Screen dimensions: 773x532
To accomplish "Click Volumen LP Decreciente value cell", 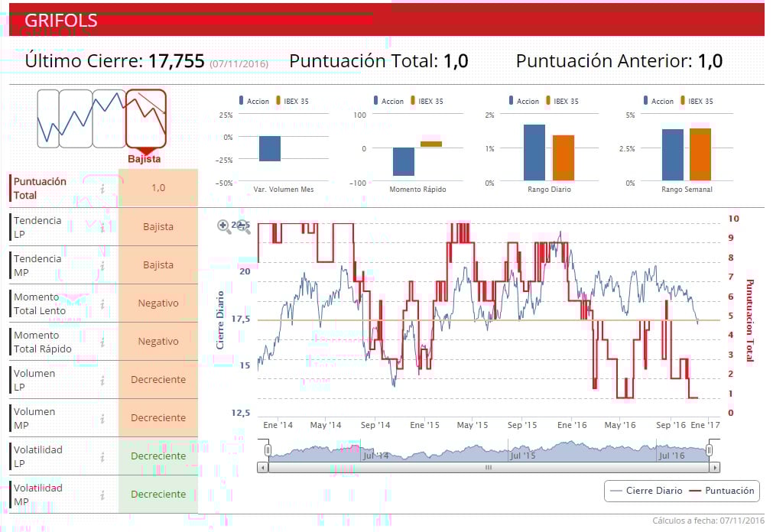I will pyautogui.click(x=158, y=380).
